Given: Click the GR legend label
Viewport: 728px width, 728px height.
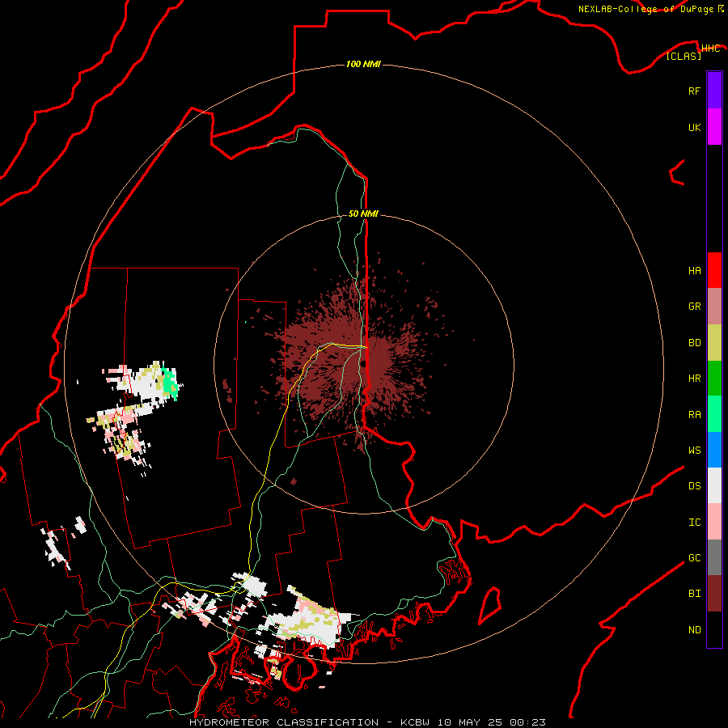Looking at the screenshot, I should pyautogui.click(x=694, y=307).
